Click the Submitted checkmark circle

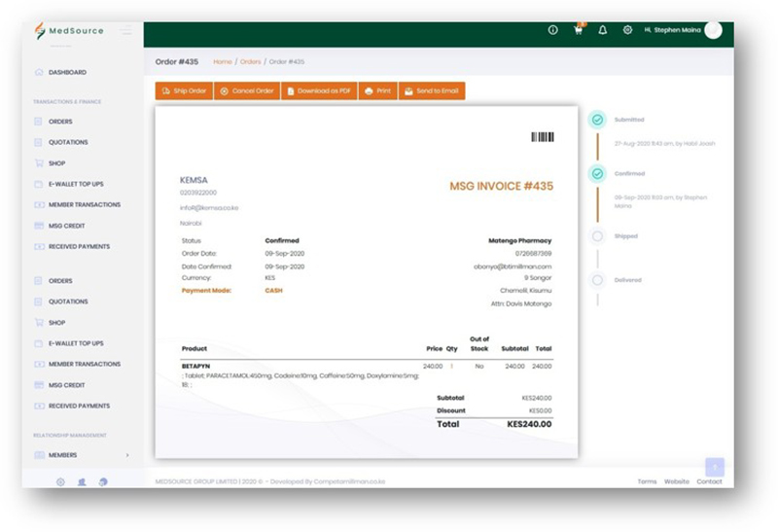[x=597, y=120]
